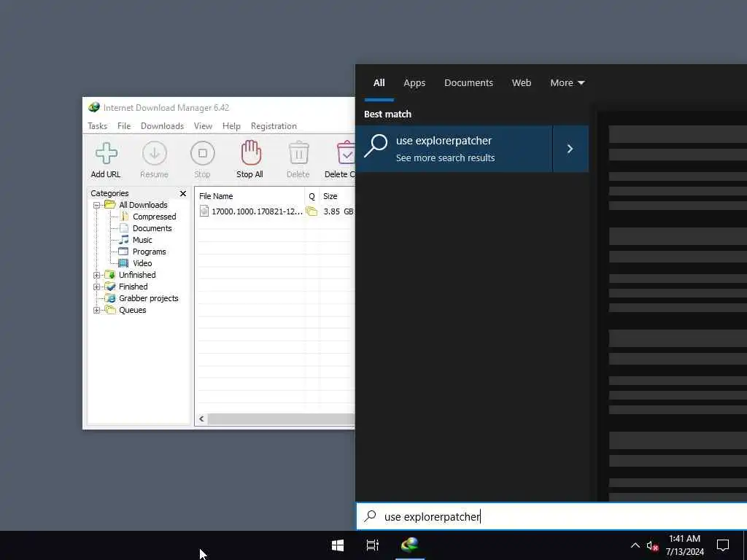
Task: Click the Q column header
Action: (x=312, y=196)
